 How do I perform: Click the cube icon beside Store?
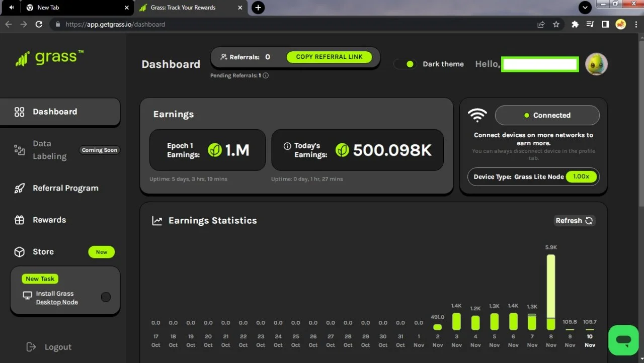tap(19, 252)
